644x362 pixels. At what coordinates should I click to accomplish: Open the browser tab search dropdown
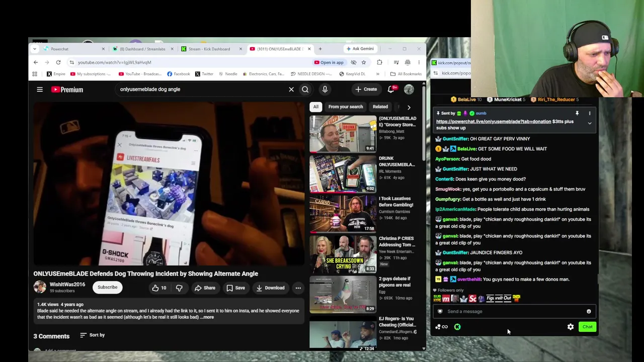(35, 49)
